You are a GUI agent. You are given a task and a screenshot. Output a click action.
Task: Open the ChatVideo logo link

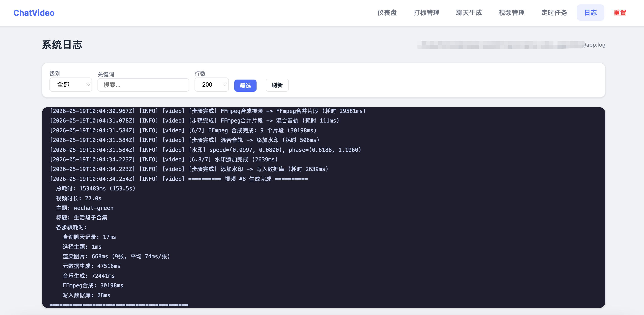click(34, 13)
